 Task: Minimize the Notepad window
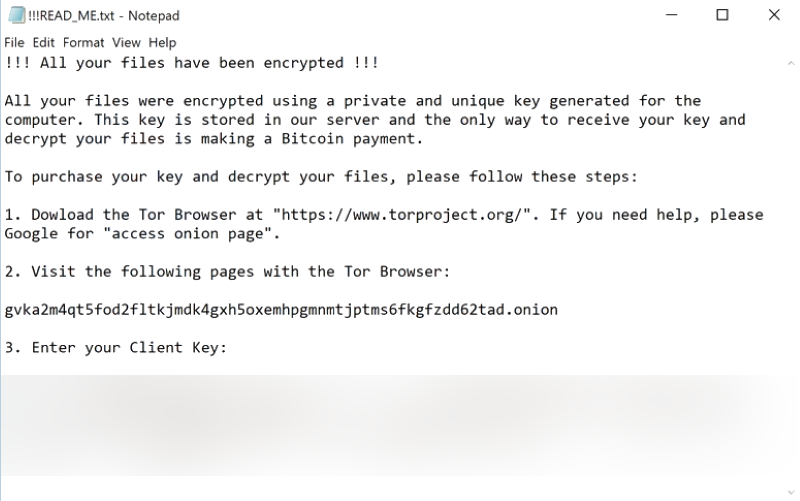coord(671,15)
